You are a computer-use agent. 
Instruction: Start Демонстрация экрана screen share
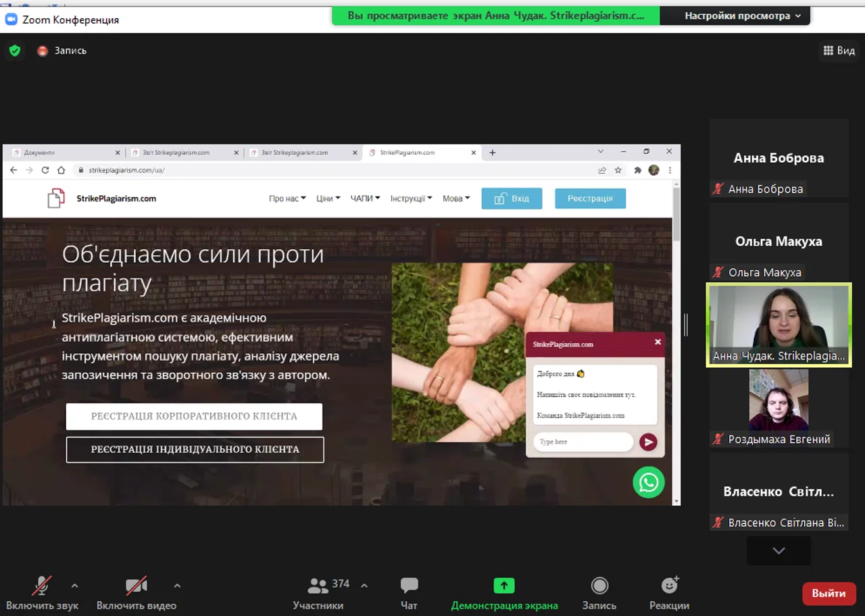click(x=504, y=594)
